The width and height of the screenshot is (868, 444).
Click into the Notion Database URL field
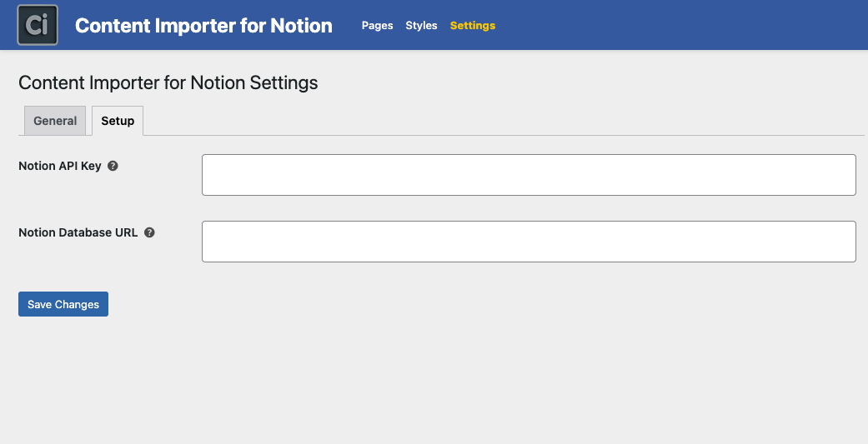[x=529, y=242]
